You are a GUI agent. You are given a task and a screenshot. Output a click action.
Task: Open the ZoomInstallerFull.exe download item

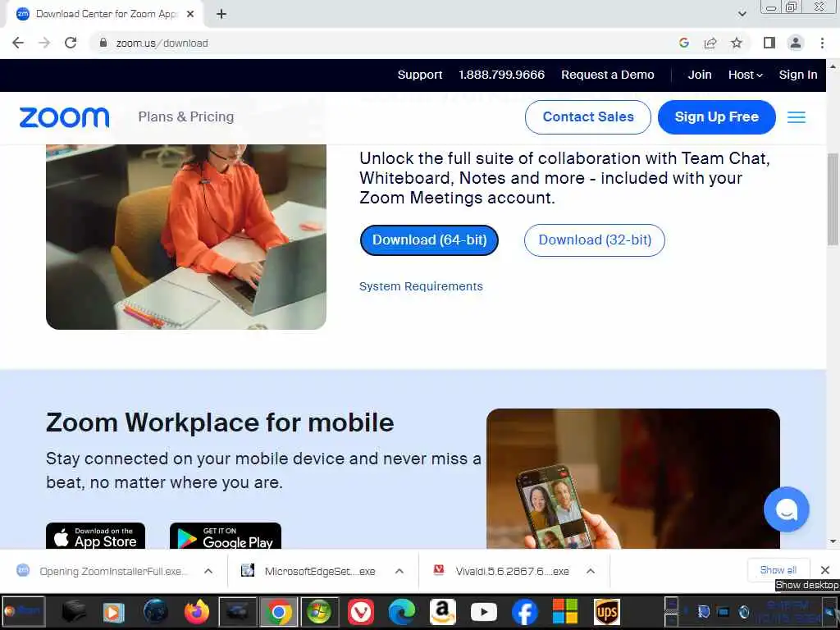point(103,571)
